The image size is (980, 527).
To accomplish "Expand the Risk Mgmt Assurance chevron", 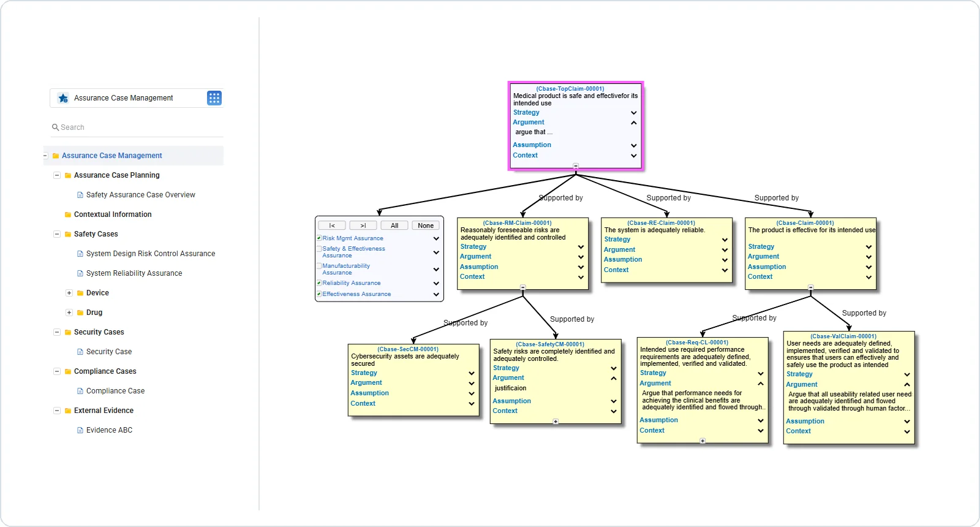I will tap(436, 239).
